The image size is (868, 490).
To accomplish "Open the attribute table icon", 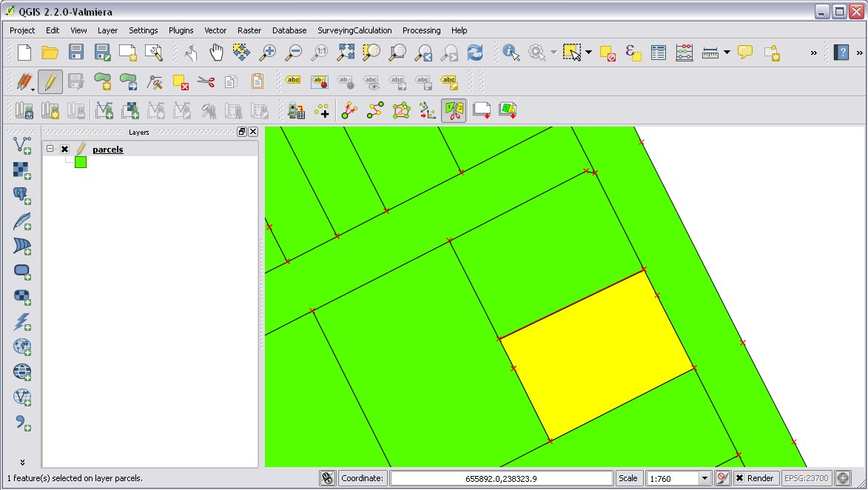I will point(659,52).
